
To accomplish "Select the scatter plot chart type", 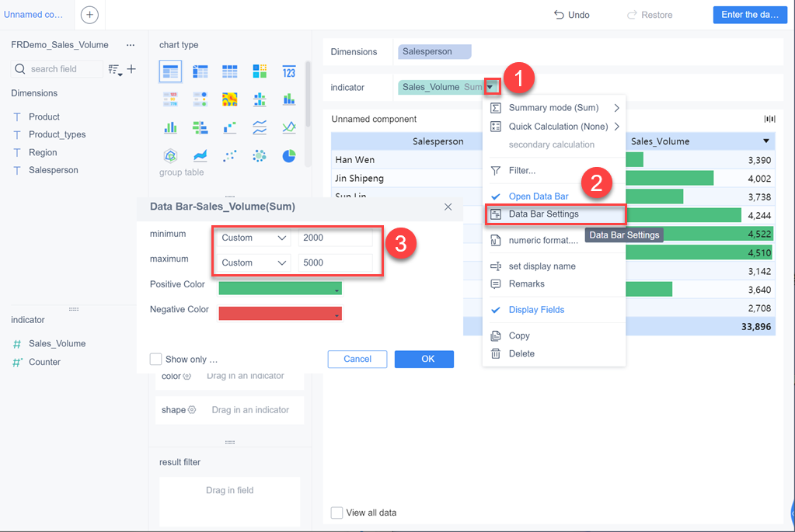I will (230, 155).
